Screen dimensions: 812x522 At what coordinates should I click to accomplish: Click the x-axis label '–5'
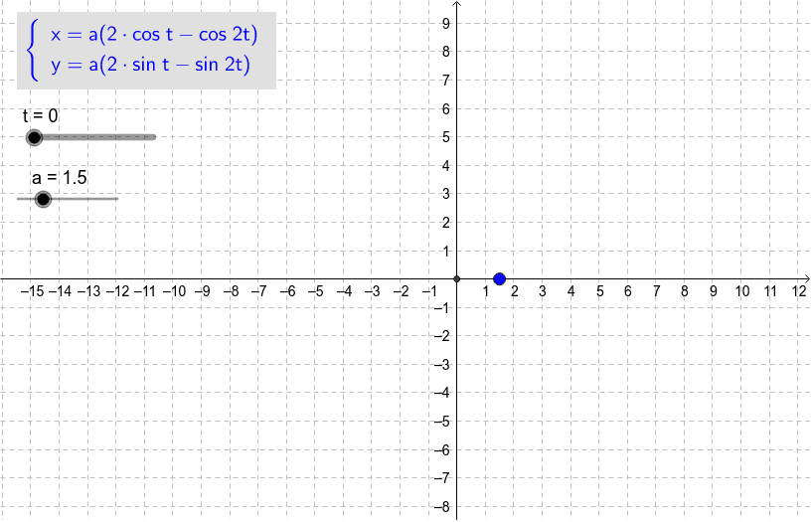(x=316, y=291)
